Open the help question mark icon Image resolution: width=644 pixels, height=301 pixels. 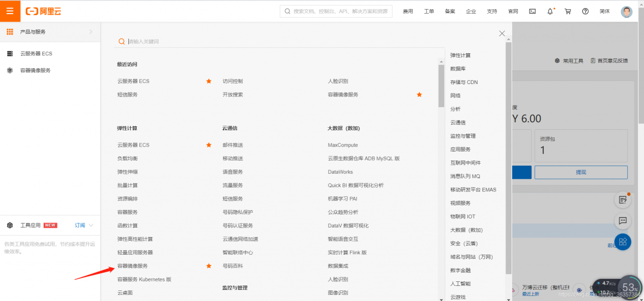pos(585,11)
